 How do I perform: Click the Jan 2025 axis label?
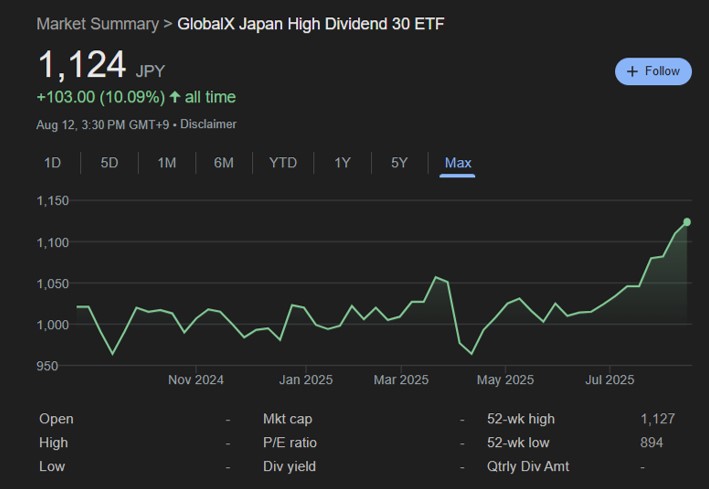306,380
